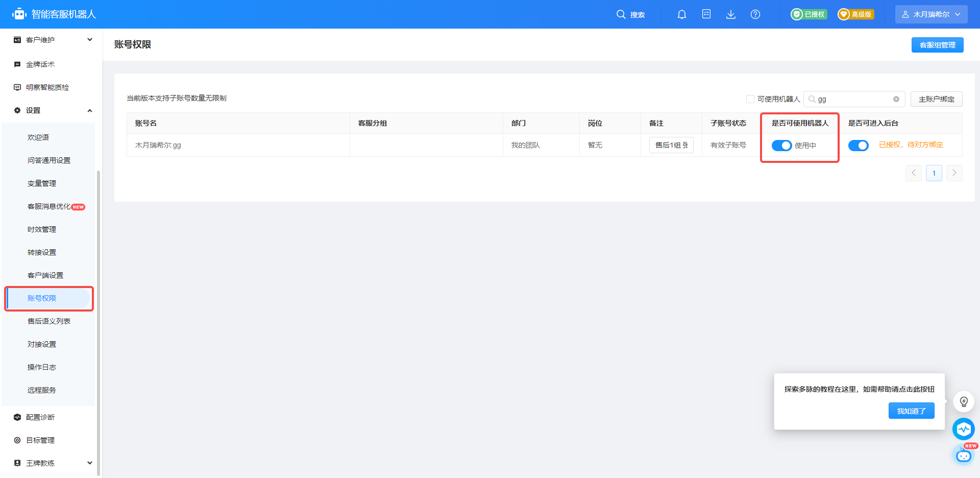
Task: Click the 客户维护 sidebar icon
Action: point(17,40)
